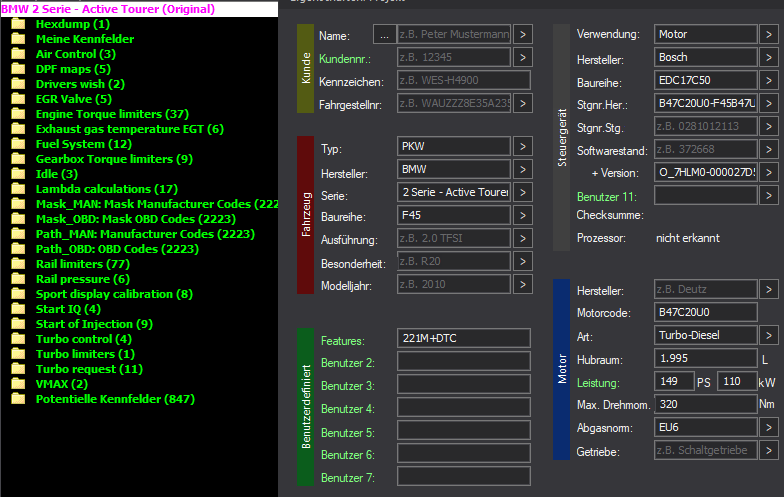This screenshot has width=784, height=497.
Task: Click the Motorcode field B47C20U0
Action: pos(706,312)
